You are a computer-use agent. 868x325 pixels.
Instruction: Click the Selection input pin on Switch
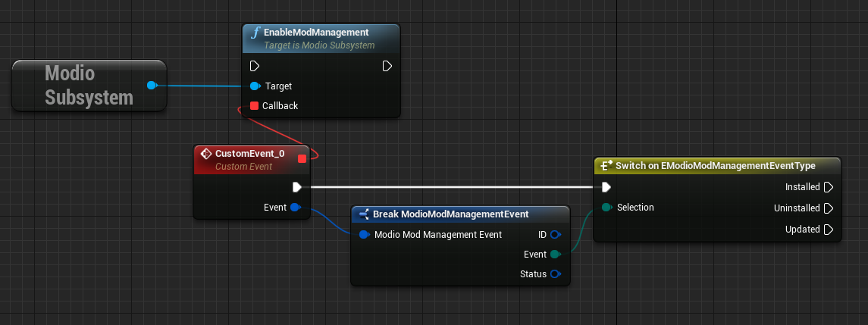pos(606,208)
